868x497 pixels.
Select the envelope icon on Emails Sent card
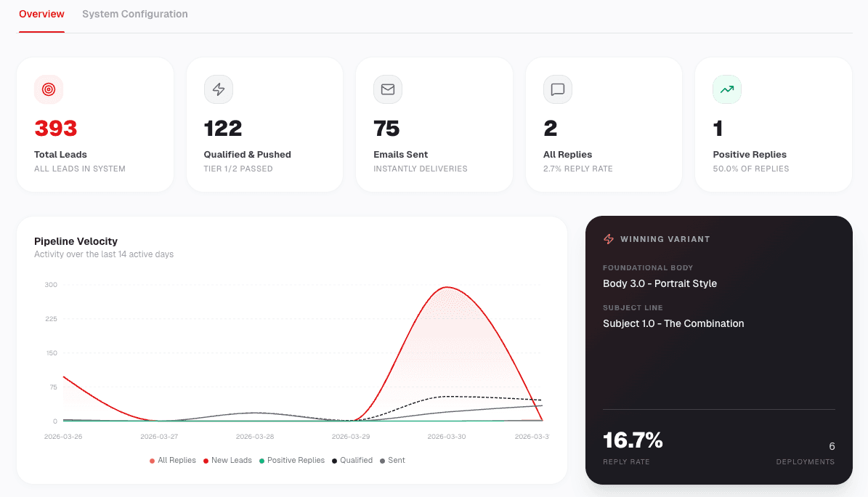pyautogui.click(x=387, y=89)
